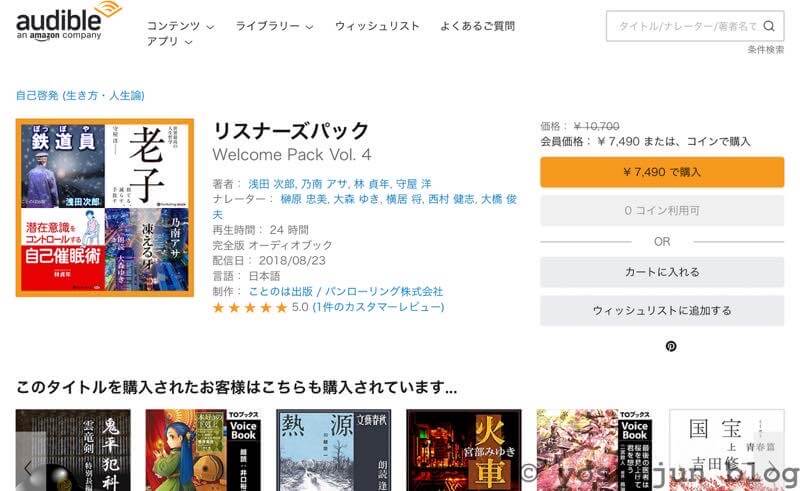Expand the アプリ dropdown menu

pyautogui.click(x=169, y=41)
